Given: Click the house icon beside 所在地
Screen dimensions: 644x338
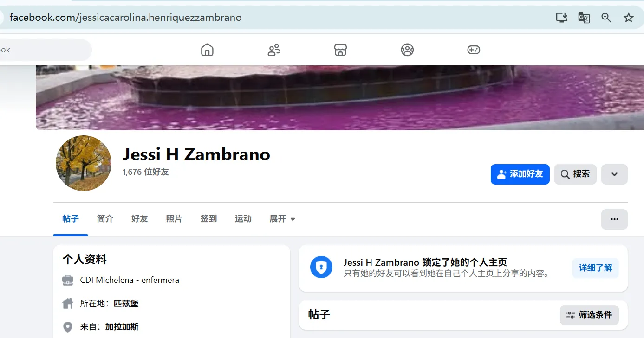Looking at the screenshot, I should (68, 303).
